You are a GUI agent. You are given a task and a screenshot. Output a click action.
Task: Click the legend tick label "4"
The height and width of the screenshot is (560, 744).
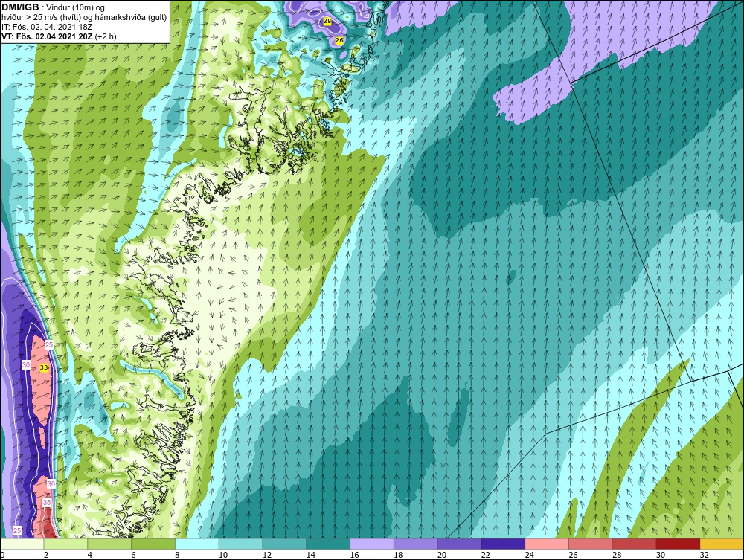(90, 555)
